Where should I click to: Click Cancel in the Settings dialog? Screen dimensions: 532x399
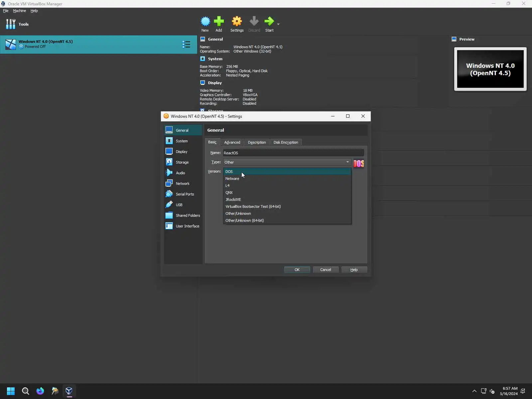(x=326, y=270)
